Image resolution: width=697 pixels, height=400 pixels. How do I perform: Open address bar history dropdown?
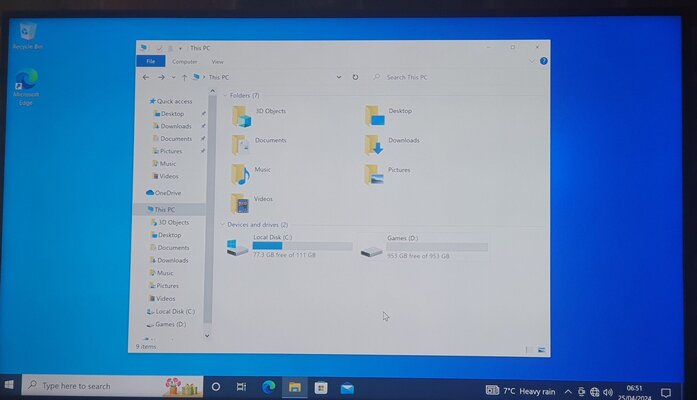point(339,77)
